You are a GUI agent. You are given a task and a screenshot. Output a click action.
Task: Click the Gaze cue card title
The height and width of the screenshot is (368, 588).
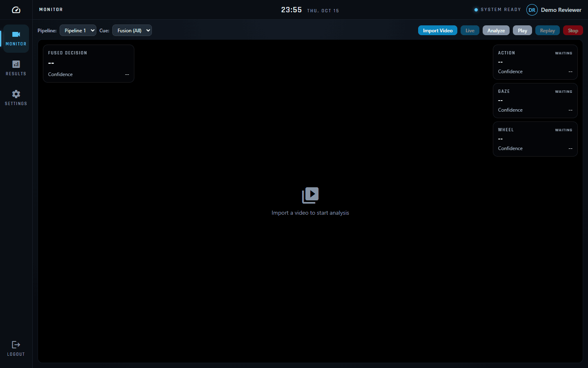(504, 91)
